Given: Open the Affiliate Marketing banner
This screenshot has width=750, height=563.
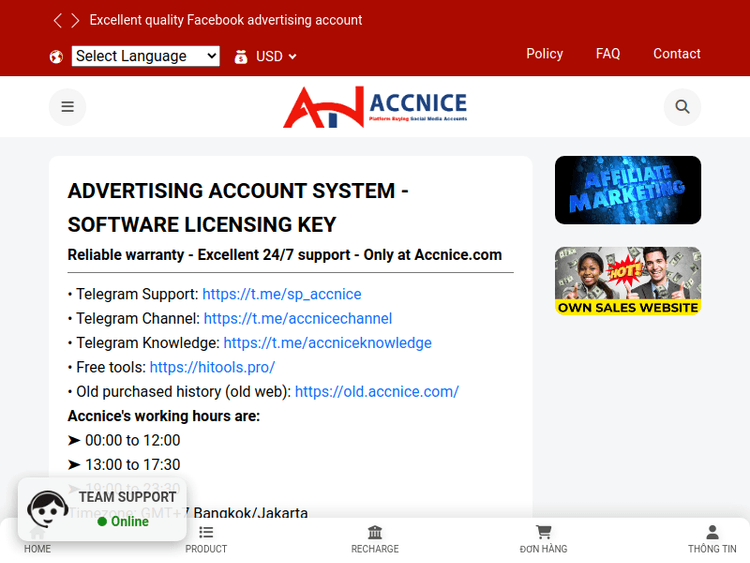Looking at the screenshot, I should [628, 190].
